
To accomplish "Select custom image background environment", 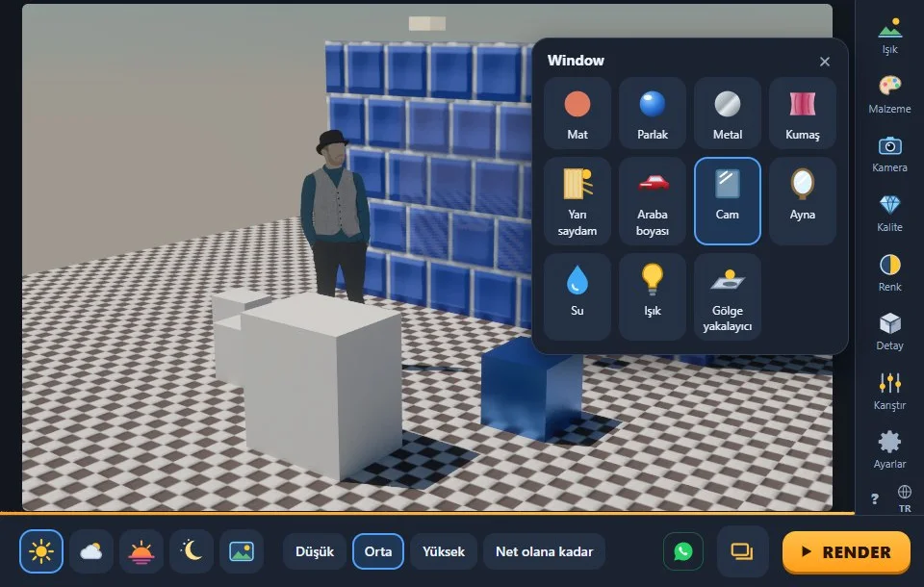I will [x=242, y=551].
